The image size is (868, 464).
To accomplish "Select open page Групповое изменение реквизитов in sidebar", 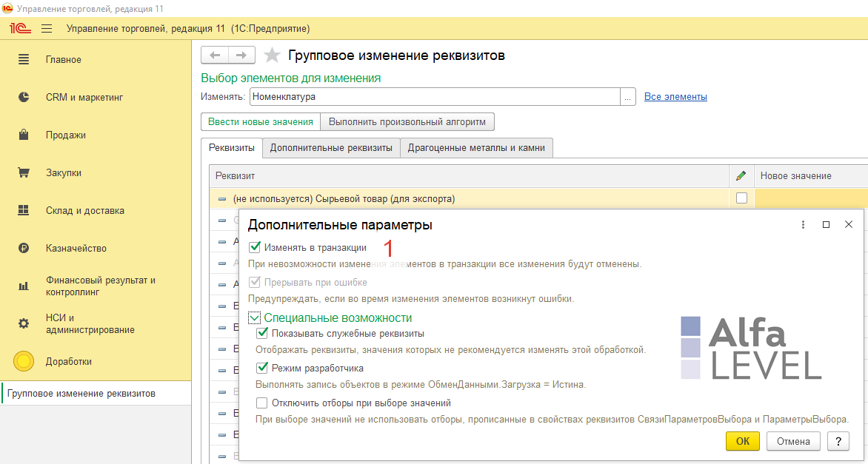I will [x=96, y=394].
